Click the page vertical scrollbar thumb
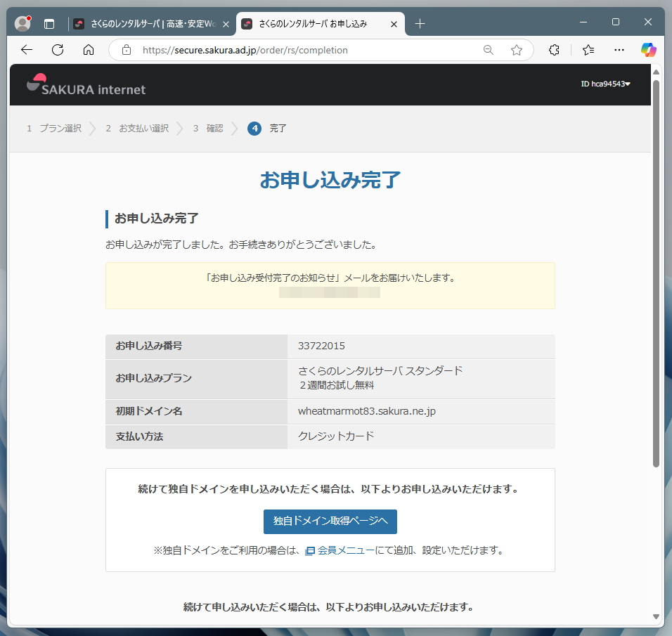 [656, 273]
